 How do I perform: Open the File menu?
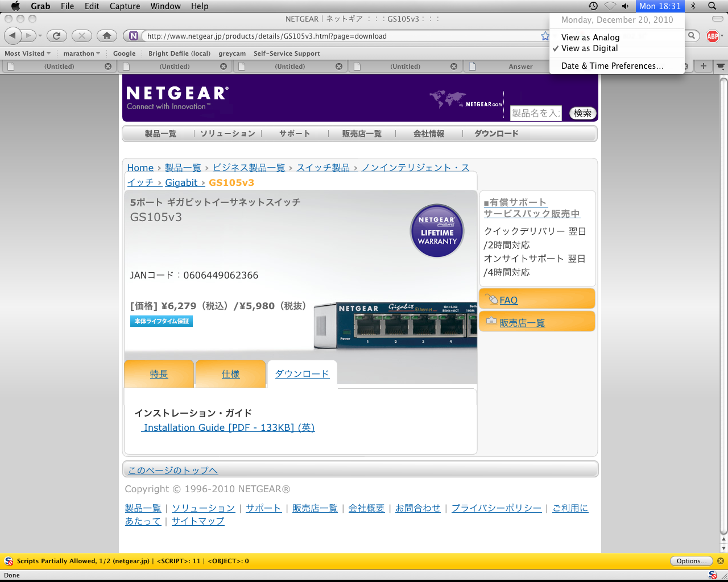pyautogui.click(x=67, y=6)
